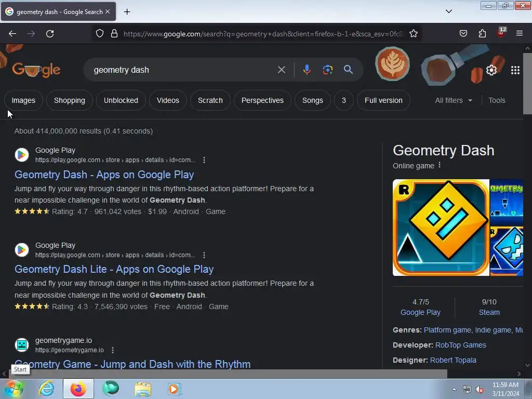This screenshot has width=532, height=399.
Task: Open the RobTop Games developer link
Action: tap(460, 345)
